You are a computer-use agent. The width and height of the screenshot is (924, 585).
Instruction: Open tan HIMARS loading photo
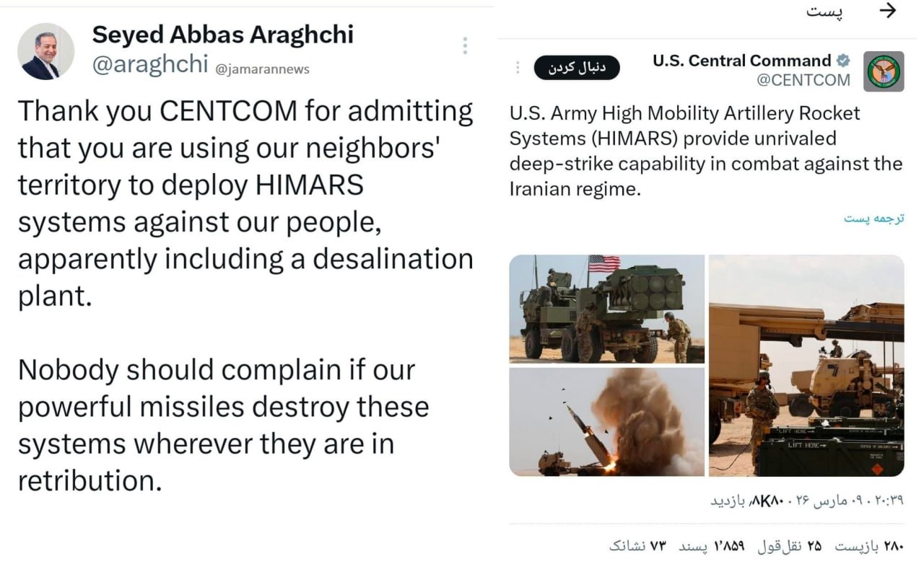(806, 365)
